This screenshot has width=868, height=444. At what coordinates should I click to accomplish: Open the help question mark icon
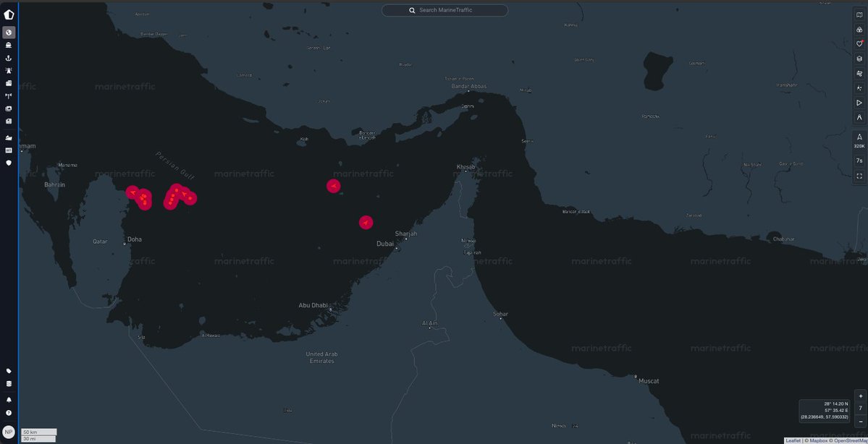point(9,413)
